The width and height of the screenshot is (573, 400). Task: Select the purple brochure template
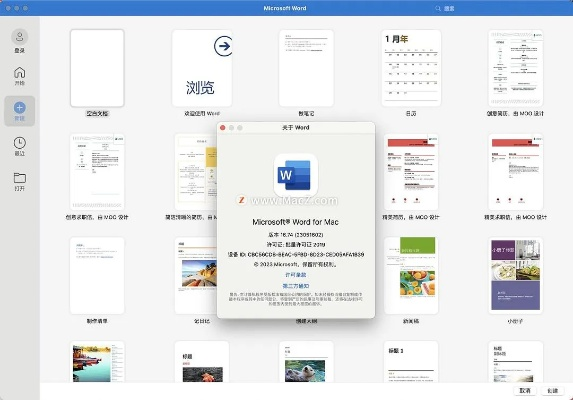[516, 275]
